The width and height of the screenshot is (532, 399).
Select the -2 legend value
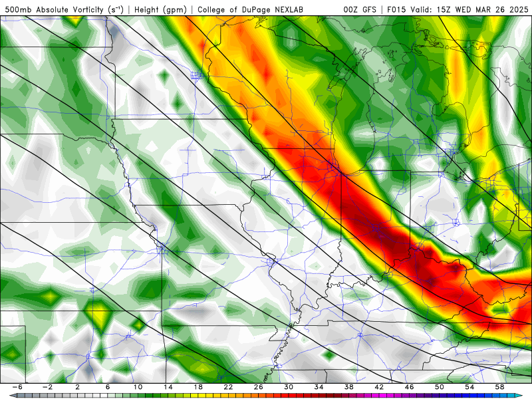click(47, 387)
